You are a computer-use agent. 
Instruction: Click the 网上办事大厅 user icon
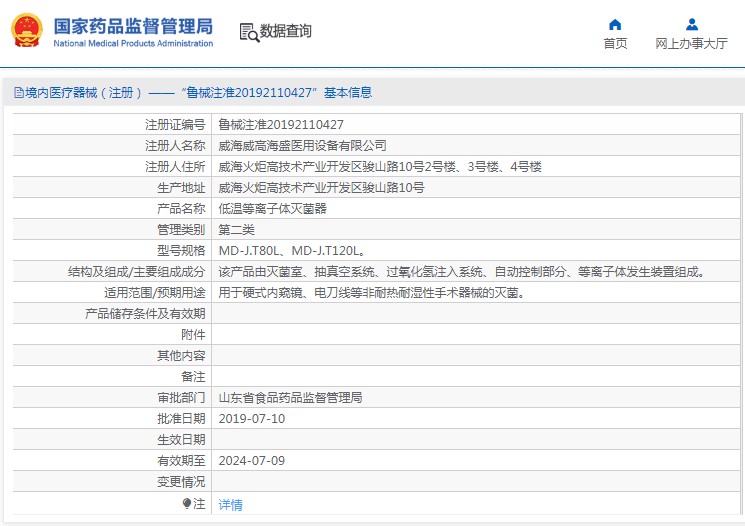(692, 24)
